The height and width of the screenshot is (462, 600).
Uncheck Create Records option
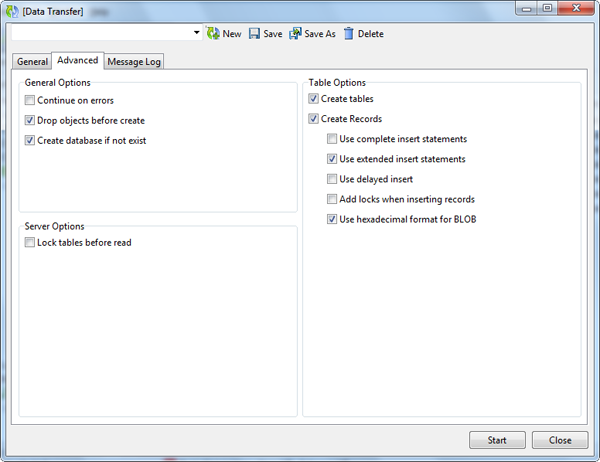[313, 119]
